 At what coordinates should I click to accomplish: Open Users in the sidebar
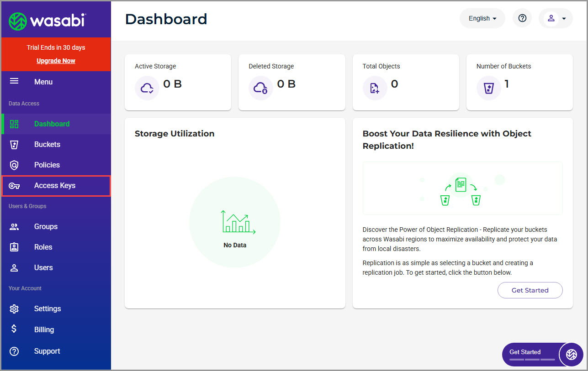56,268
